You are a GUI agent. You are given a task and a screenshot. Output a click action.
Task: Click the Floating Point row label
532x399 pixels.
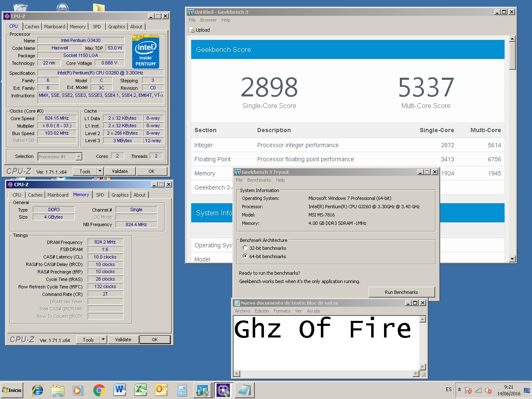coord(212,159)
